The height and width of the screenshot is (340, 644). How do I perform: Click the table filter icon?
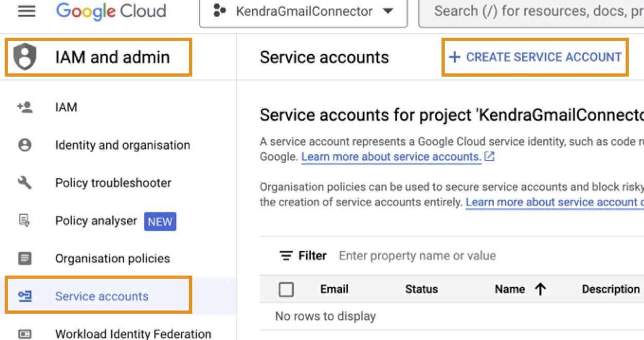click(x=285, y=256)
